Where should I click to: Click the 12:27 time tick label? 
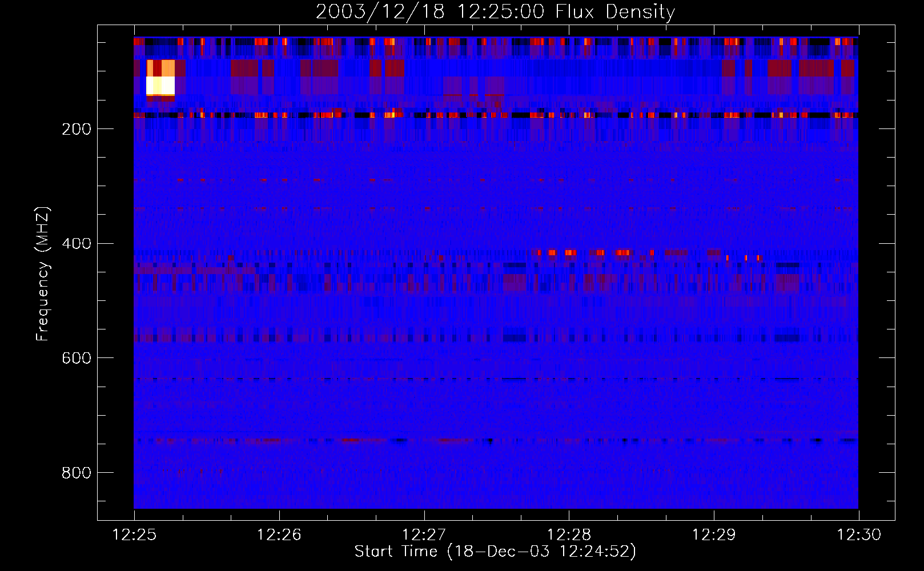(x=424, y=534)
